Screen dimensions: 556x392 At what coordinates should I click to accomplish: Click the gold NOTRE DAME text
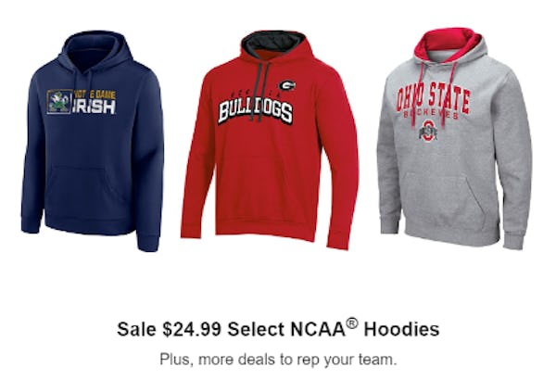coord(95,95)
